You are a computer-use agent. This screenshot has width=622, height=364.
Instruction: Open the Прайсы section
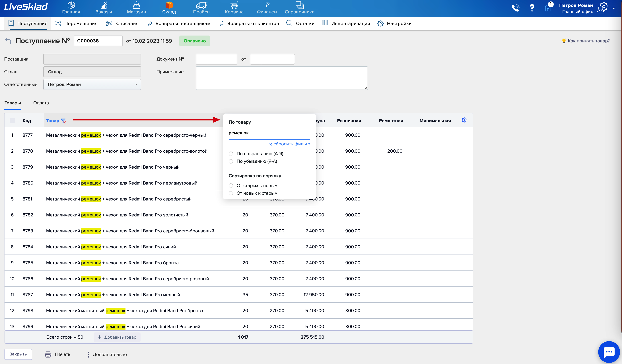tap(202, 8)
